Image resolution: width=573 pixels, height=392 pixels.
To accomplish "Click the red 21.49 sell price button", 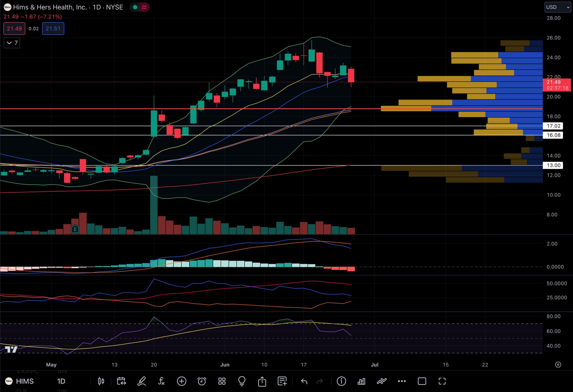I will [x=14, y=29].
